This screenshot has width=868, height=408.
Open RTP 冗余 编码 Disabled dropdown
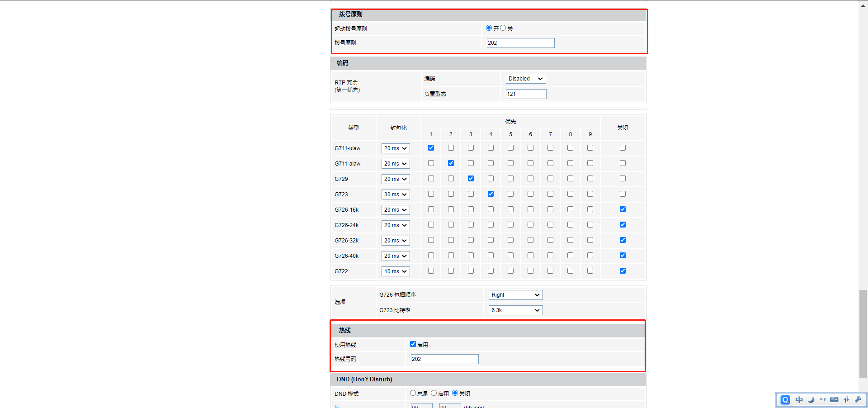click(525, 79)
